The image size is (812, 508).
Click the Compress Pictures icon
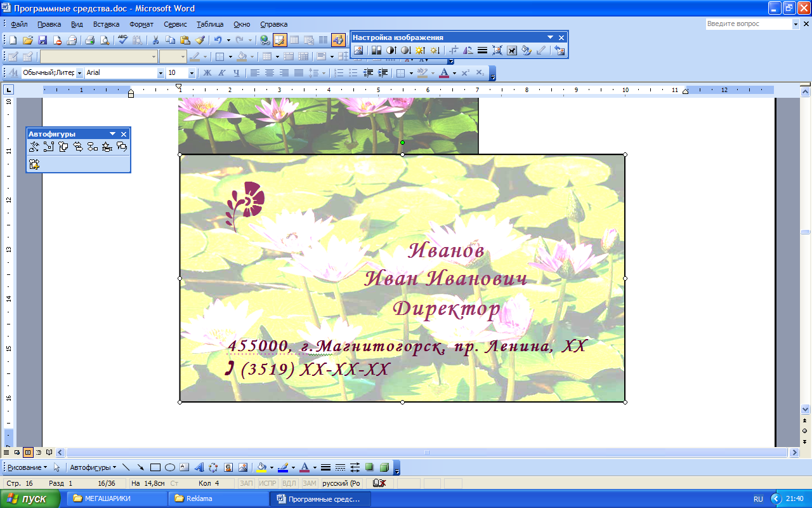tap(497, 50)
